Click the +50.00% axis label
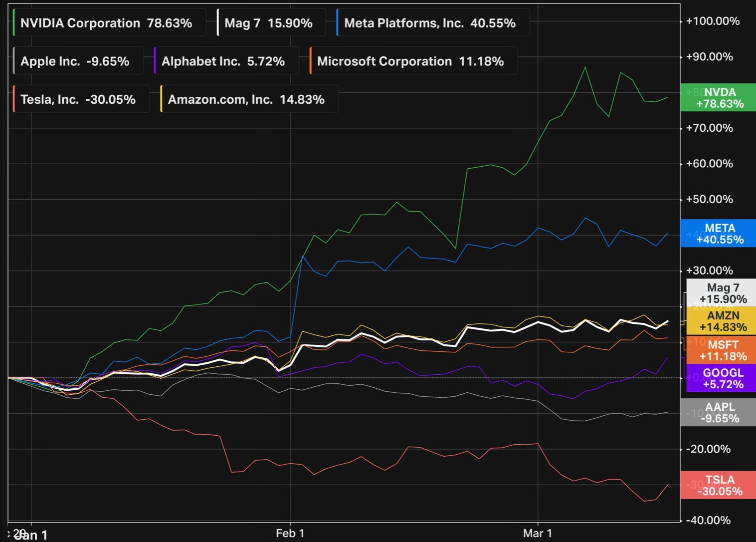The height and width of the screenshot is (542, 756). pos(709,199)
